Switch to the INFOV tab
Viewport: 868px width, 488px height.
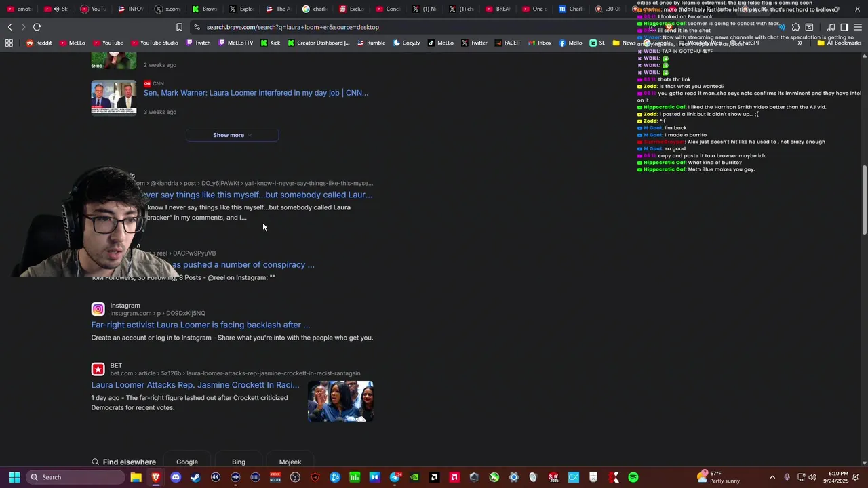point(130,9)
